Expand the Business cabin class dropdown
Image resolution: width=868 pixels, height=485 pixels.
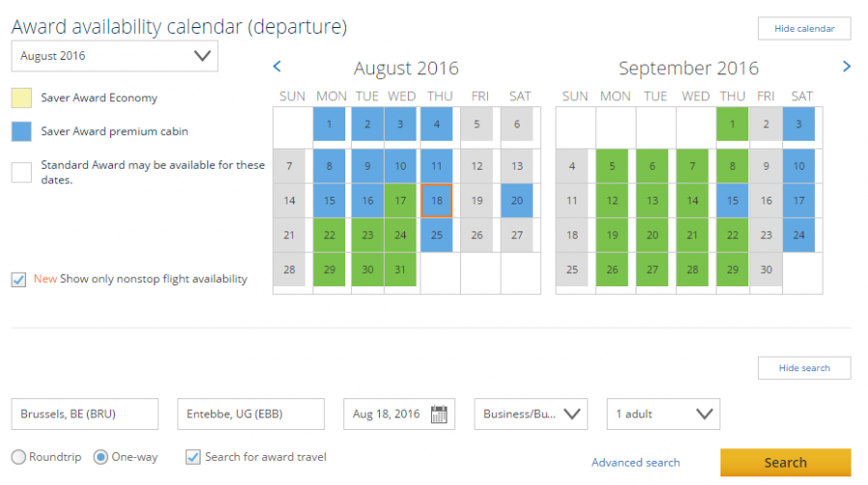(x=530, y=415)
